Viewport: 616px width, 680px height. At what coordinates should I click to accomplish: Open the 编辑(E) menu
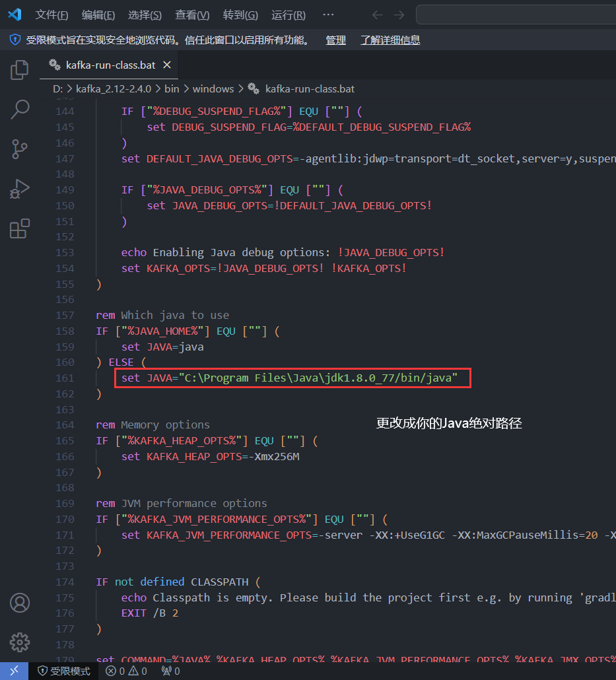point(98,15)
